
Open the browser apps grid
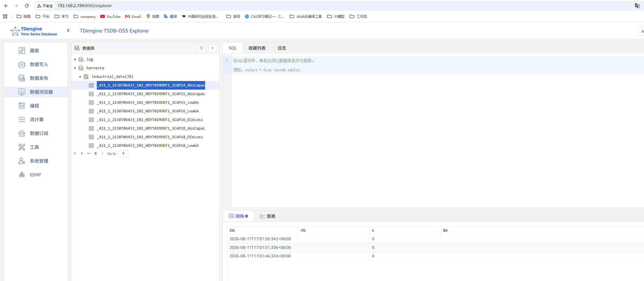(x=5, y=16)
